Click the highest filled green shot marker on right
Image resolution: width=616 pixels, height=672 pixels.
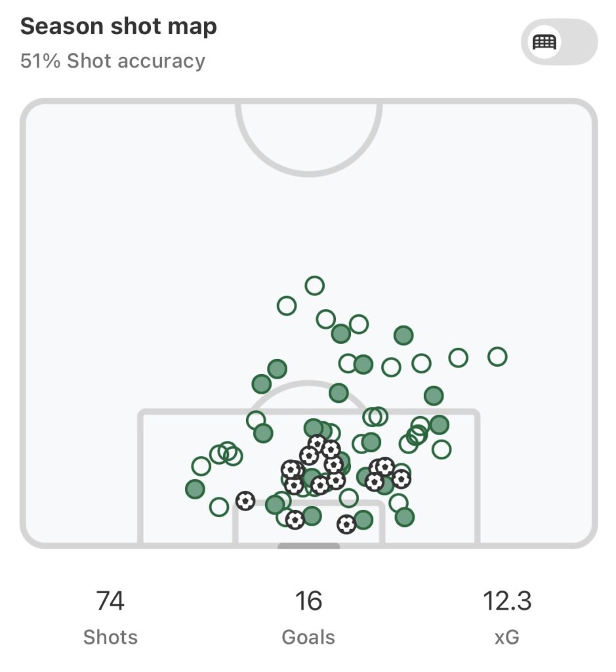click(403, 335)
